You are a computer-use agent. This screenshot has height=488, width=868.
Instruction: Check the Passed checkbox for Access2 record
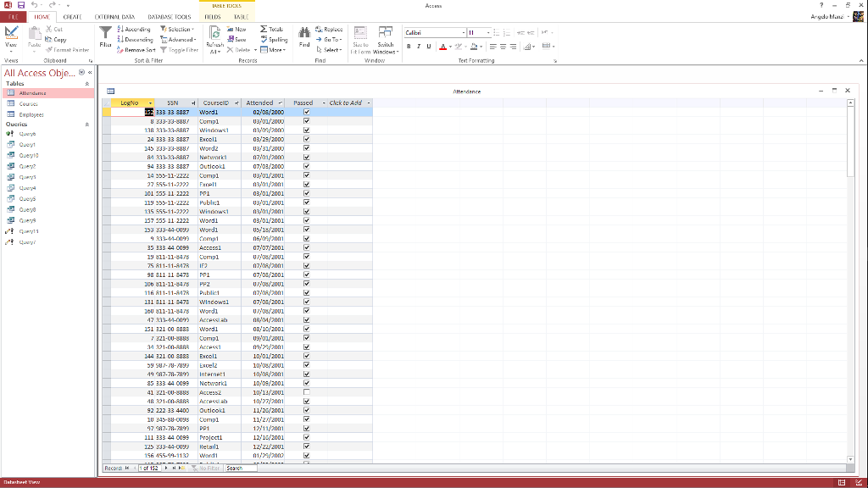click(306, 392)
